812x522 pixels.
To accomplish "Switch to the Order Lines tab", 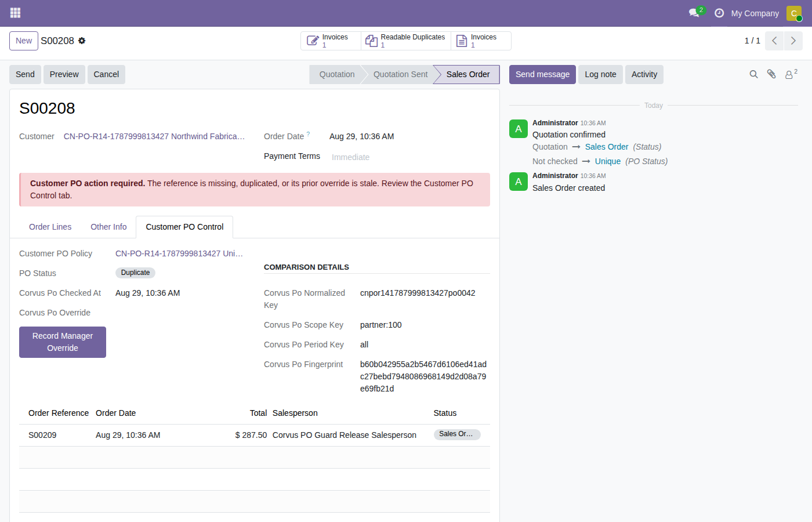I will 50,227.
